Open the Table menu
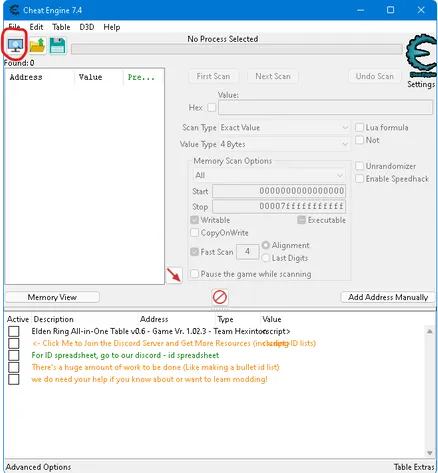This screenshot has width=438, height=473. (61, 27)
